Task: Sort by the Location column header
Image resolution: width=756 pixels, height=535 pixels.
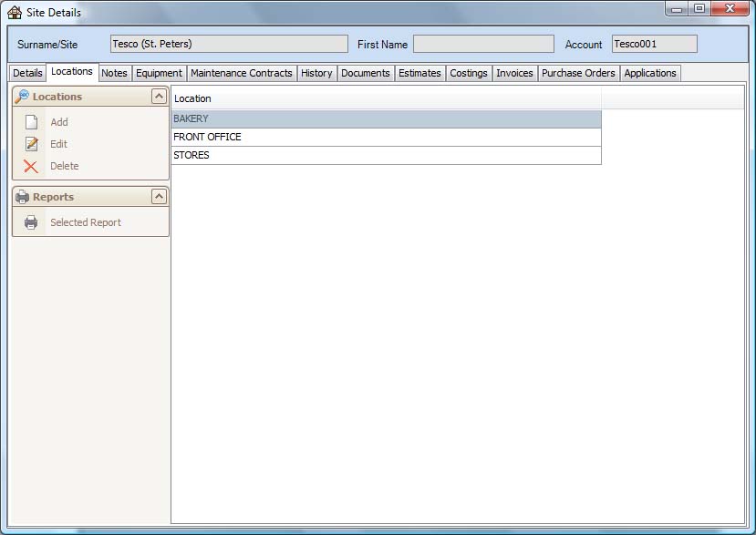Action: click(x=386, y=98)
